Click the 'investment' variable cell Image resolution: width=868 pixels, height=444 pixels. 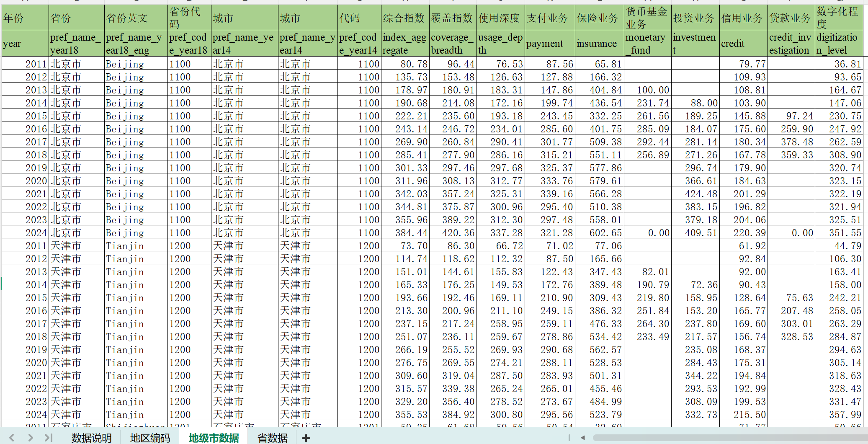[x=695, y=44]
